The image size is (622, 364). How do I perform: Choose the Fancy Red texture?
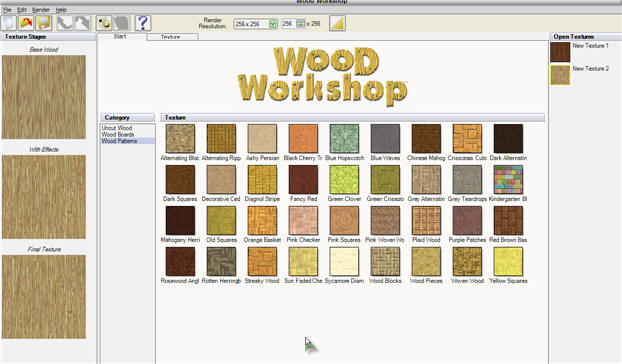(303, 180)
